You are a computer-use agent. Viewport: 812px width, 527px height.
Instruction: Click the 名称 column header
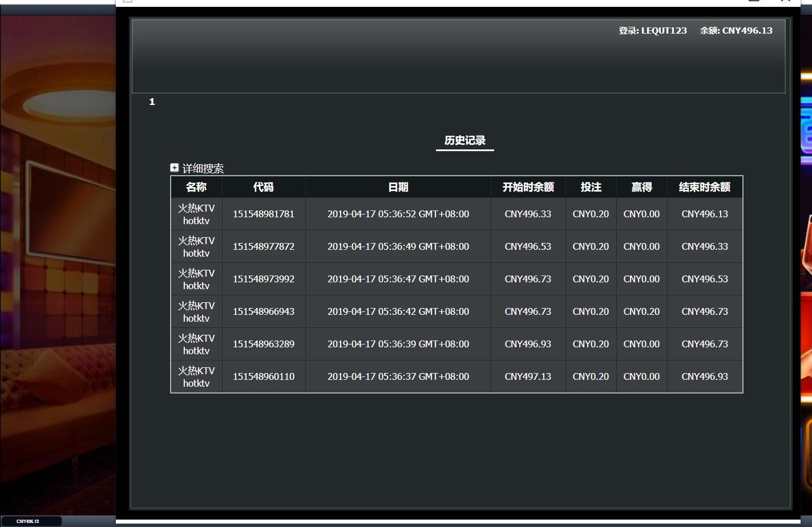(x=196, y=187)
